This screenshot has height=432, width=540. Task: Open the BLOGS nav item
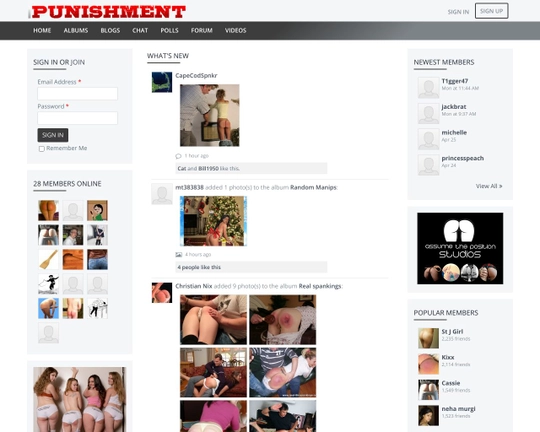pos(110,31)
